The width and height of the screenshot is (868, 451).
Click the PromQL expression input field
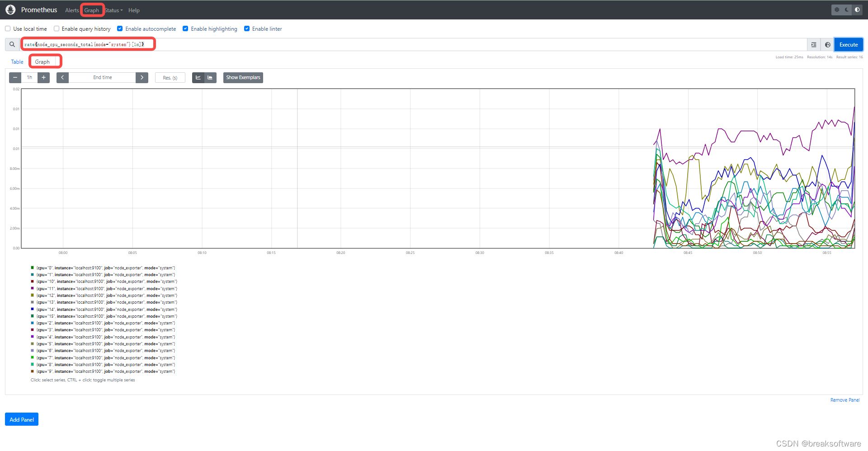414,44
